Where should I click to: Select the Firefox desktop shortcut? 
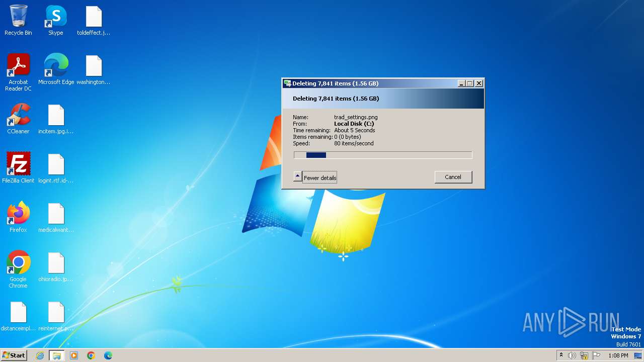pos(18,217)
